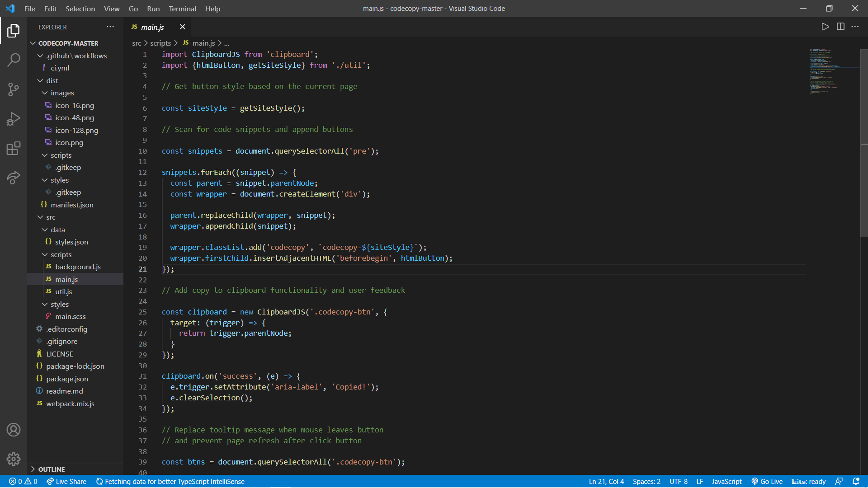Expand the OUTLINE section

click(x=51, y=469)
